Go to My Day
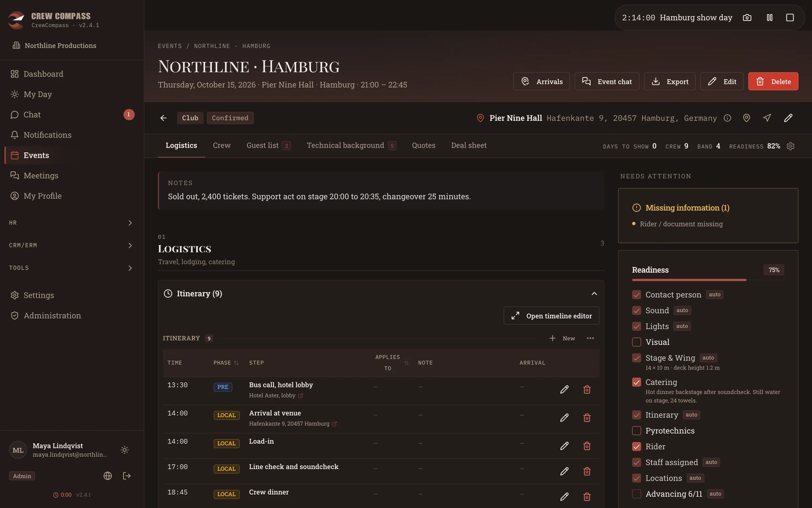Screen dimensions: 812x508 point(72,94)
